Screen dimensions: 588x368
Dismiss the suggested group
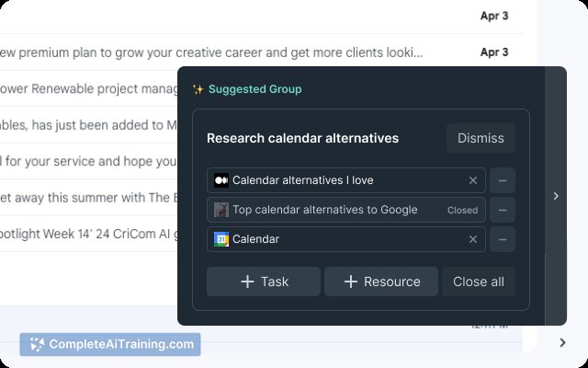pos(481,138)
